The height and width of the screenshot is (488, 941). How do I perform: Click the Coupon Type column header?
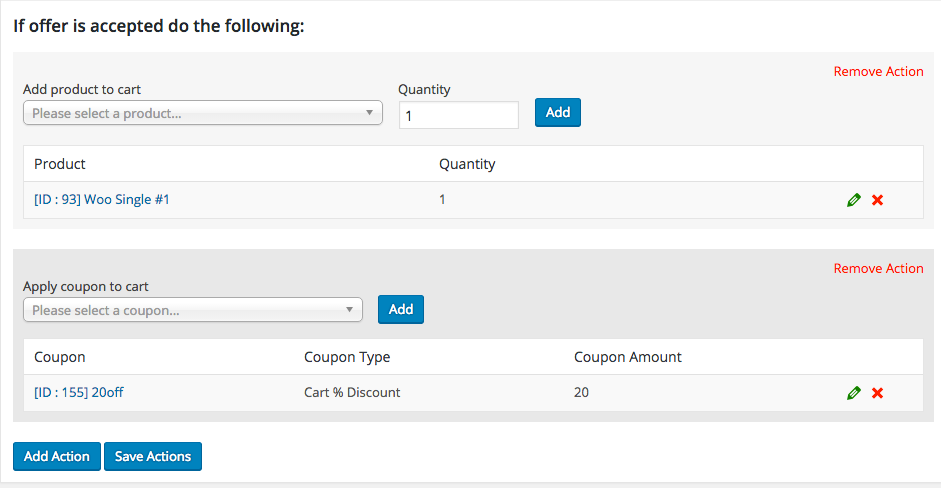(347, 356)
